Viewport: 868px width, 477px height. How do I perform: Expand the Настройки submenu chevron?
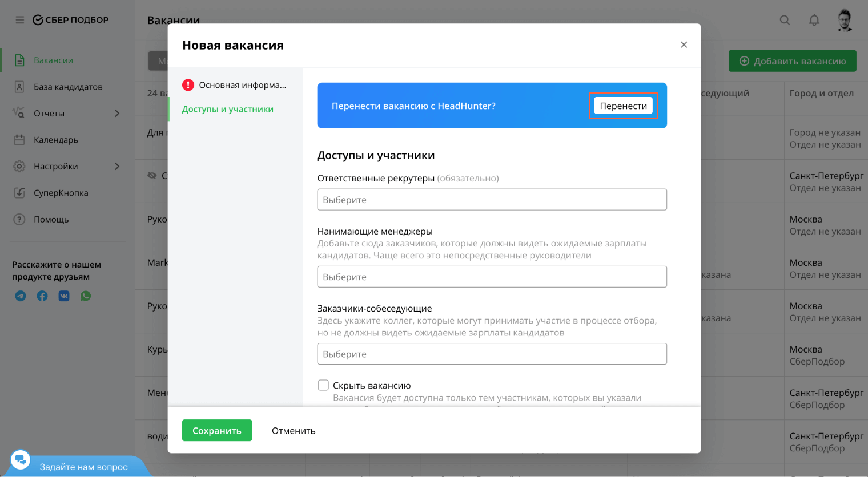pyautogui.click(x=117, y=166)
